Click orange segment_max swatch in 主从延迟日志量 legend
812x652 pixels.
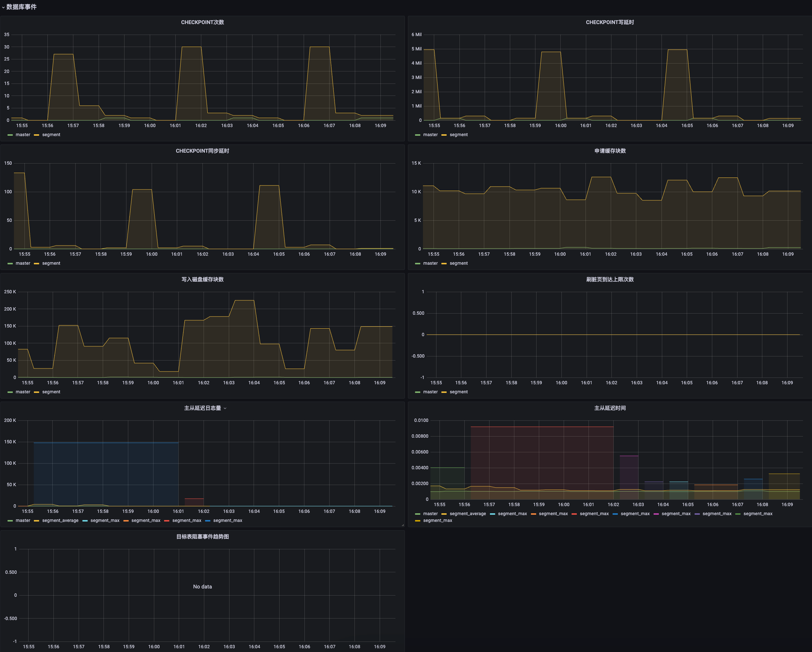pyautogui.click(x=126, y=521)
